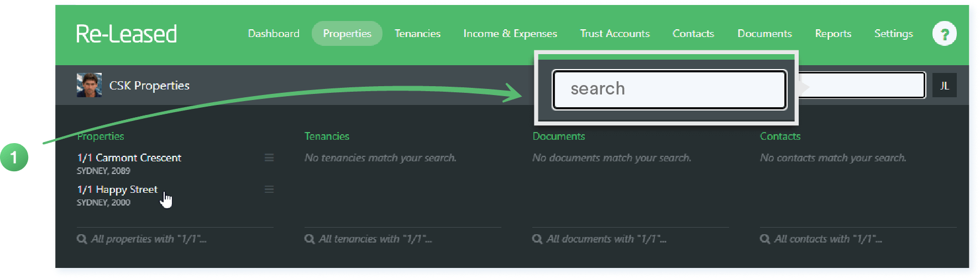The height and width of the screenshot is (279, 980).
Task: Click magnifier icon beside All documents search
Action: click(537, 239)
